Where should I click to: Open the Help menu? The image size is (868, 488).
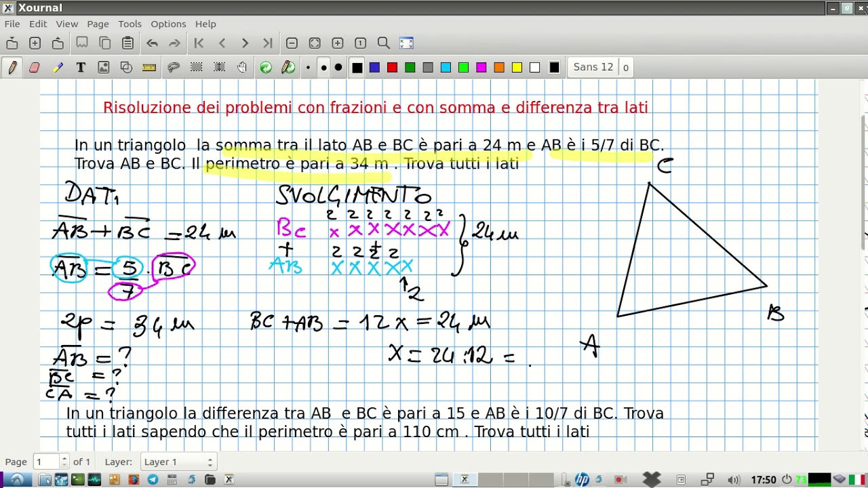(x=205, y=24)
